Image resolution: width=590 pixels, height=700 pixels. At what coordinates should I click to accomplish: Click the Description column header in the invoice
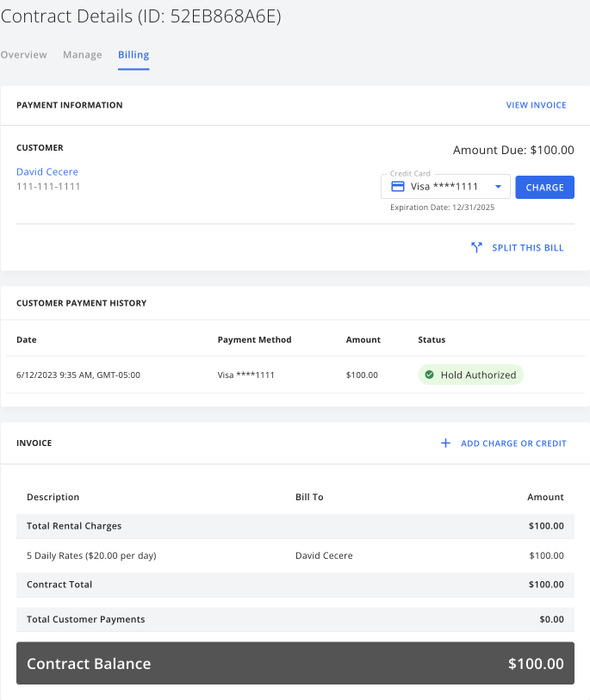[x=53, y=497]
